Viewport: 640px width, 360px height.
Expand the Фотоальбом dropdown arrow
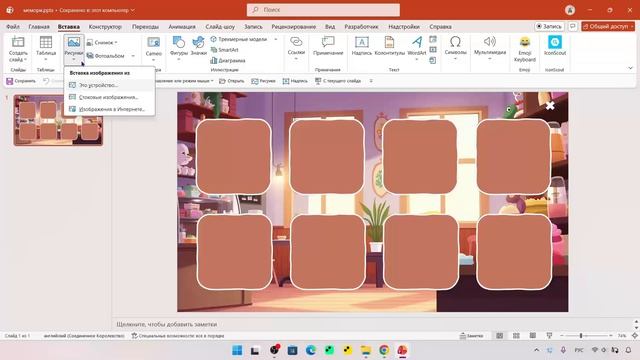coord(133,56)
